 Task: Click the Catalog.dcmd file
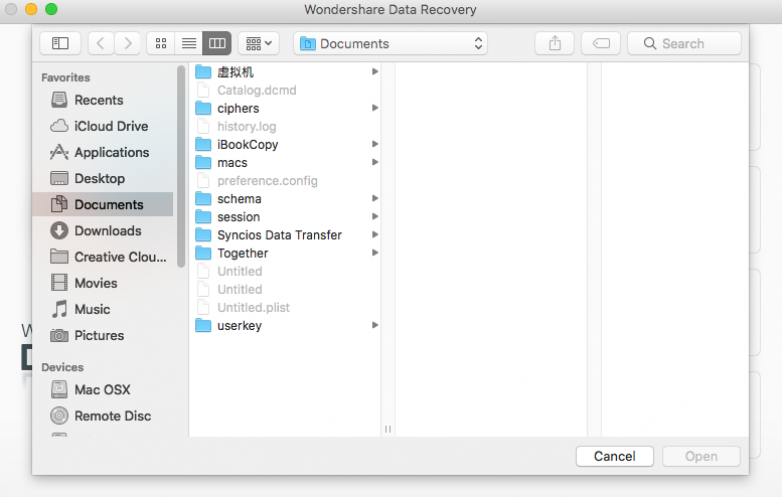pyautogui.click(x=287, y=90)
